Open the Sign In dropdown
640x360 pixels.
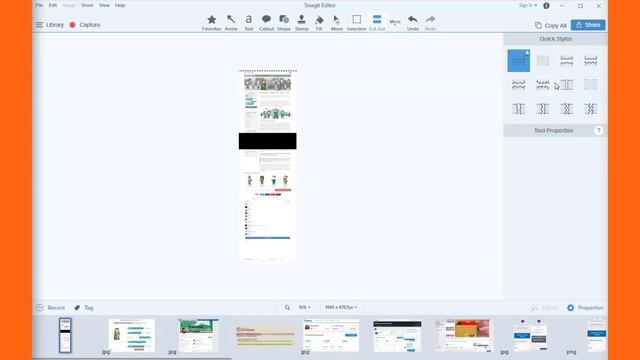tap(528, 5)
